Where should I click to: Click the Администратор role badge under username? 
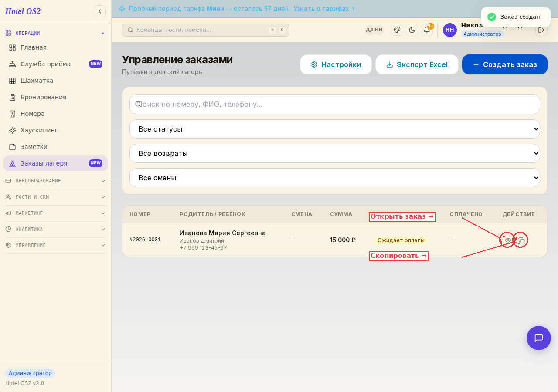[483, 34]
